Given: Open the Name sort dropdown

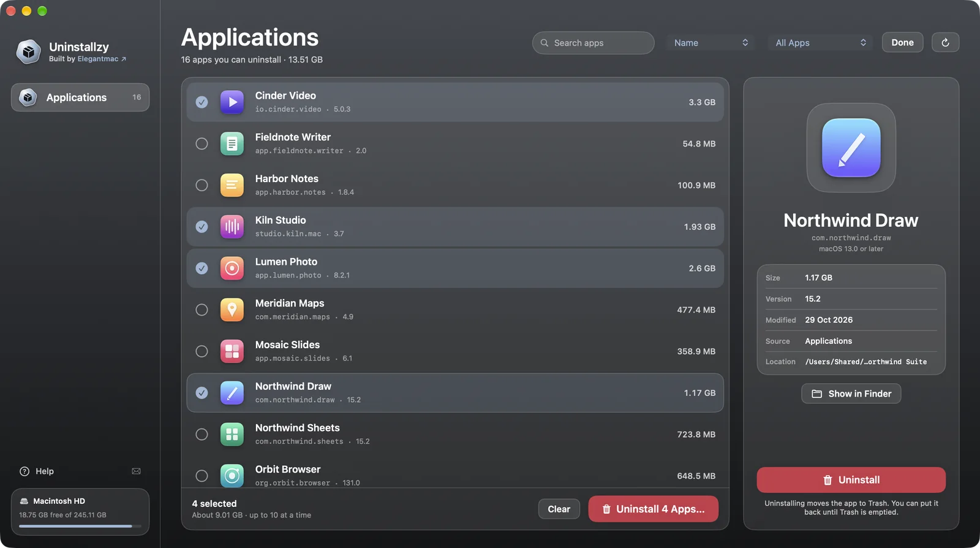Looking at the screenshot, I should (x=710, y=43).
